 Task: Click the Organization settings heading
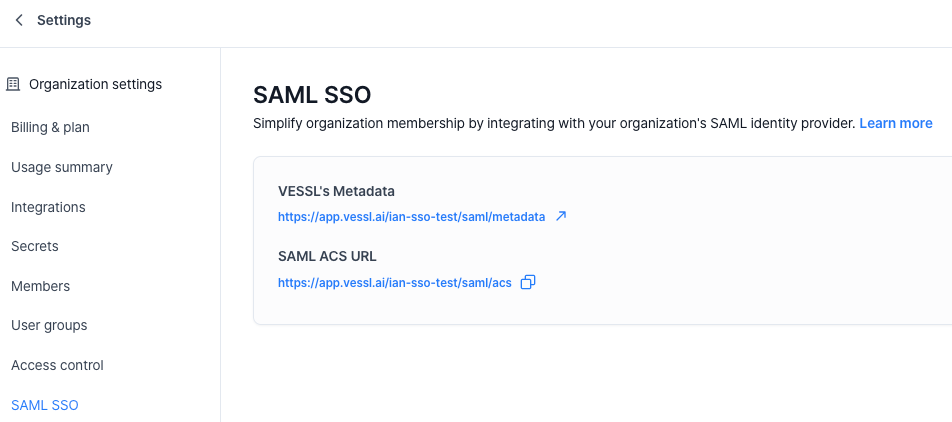click(x=95, y=85)
